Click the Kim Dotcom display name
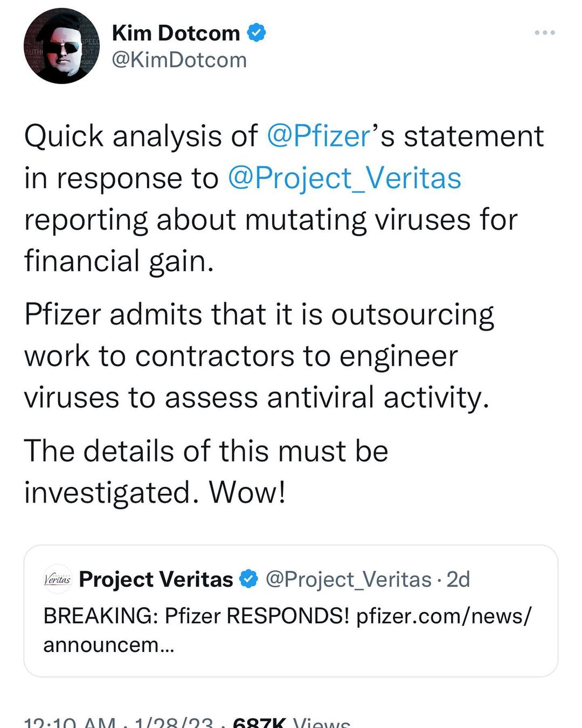The width and height of the screenshot is (582, 728). click(x=176, y=33)
